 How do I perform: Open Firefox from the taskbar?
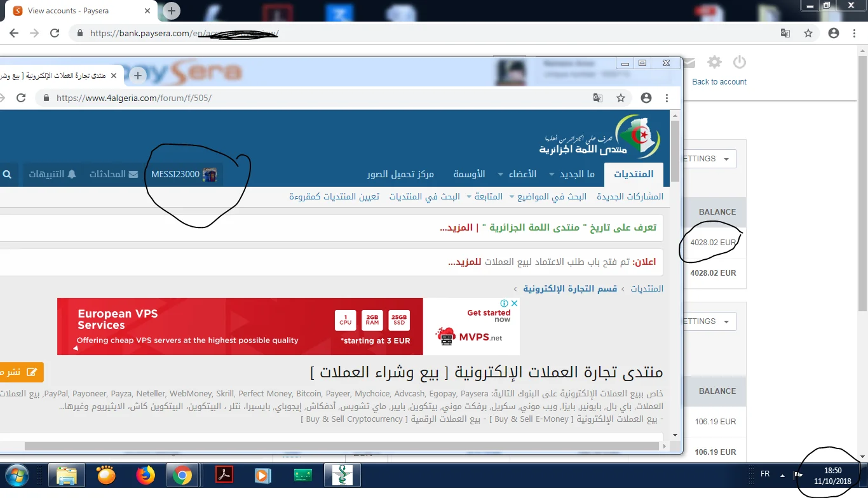click(x=146, y=475)
